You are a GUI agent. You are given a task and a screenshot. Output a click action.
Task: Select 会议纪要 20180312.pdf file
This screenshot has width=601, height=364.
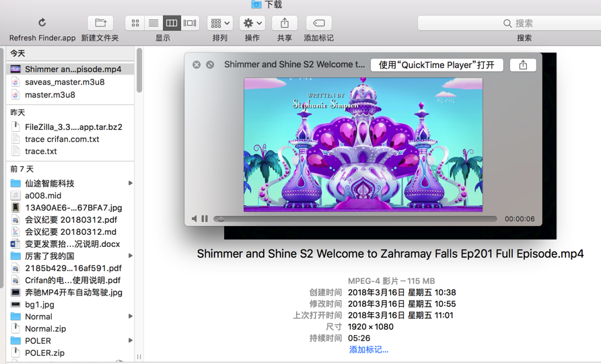point(70,219)
